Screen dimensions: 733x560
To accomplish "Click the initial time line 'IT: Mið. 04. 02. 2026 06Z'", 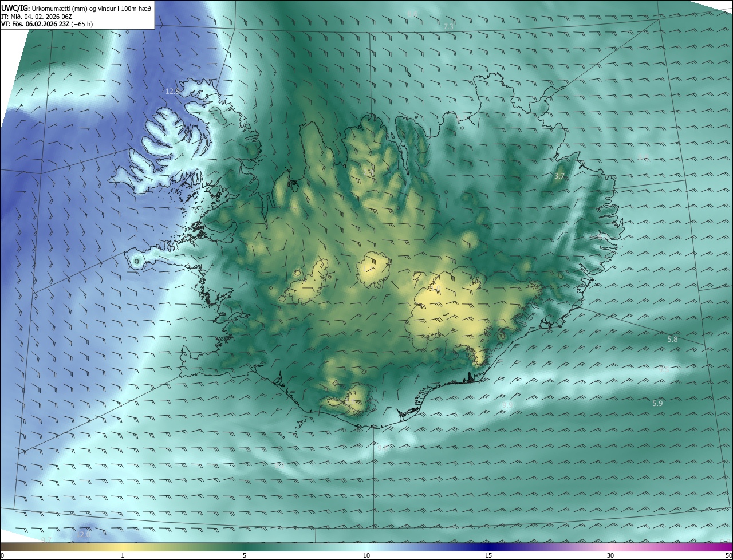I will tap(37, 16).
